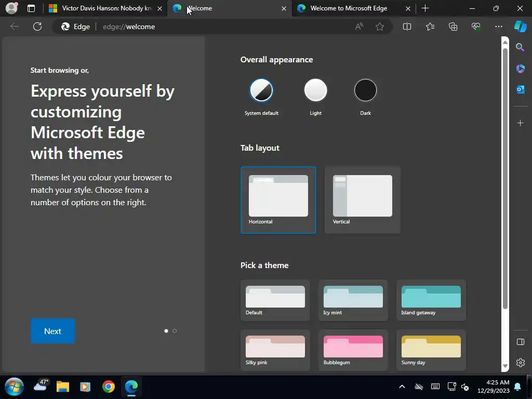Open touch keyboard tray icon
The width and height of the screenshot is (532, 399).
pos(435,387)
